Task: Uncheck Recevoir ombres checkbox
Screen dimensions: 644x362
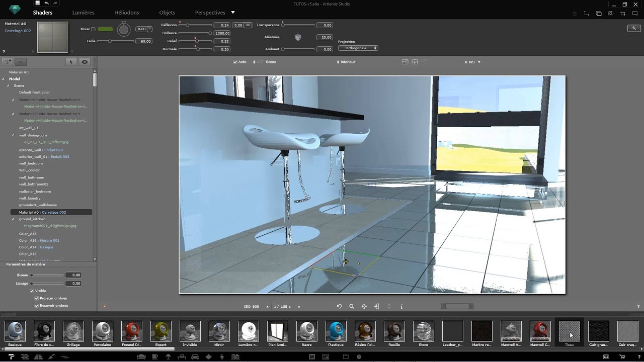Action: click(36, 305)
